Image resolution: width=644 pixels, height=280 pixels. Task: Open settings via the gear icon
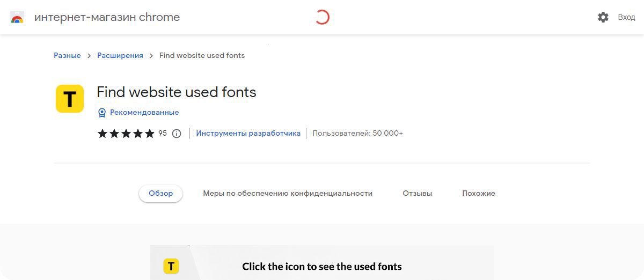click(x=603, y=17)
